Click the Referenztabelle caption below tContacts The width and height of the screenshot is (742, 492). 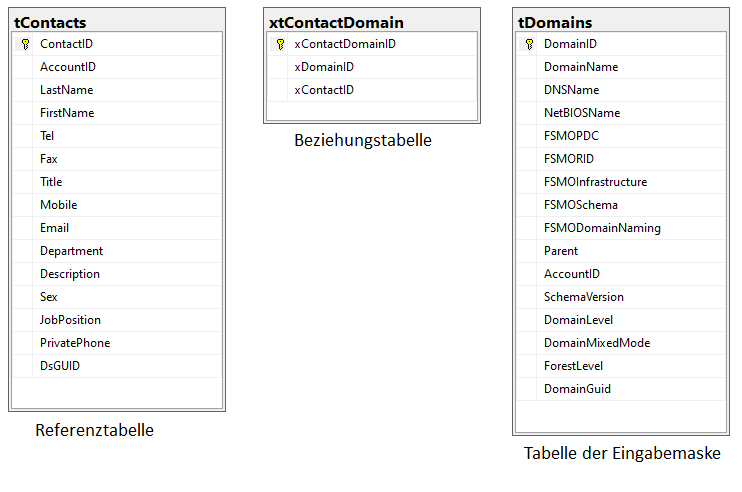click(x=95, y=430)
